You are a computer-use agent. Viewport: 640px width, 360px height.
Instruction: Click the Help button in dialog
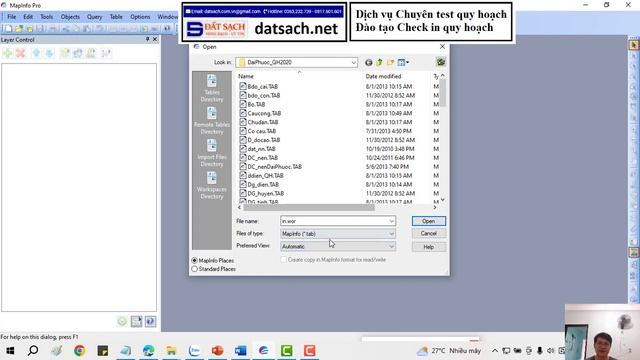pos(429,247)
